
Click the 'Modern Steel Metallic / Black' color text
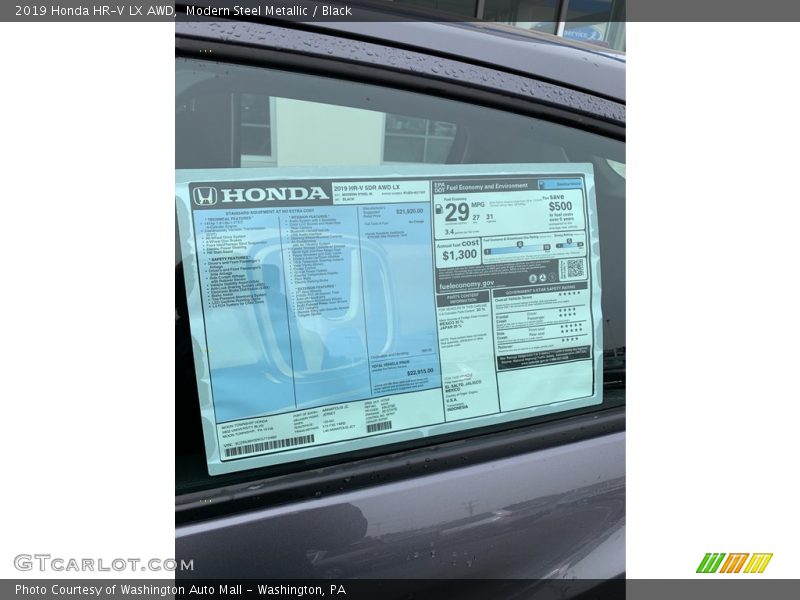[x=269, y=11]
